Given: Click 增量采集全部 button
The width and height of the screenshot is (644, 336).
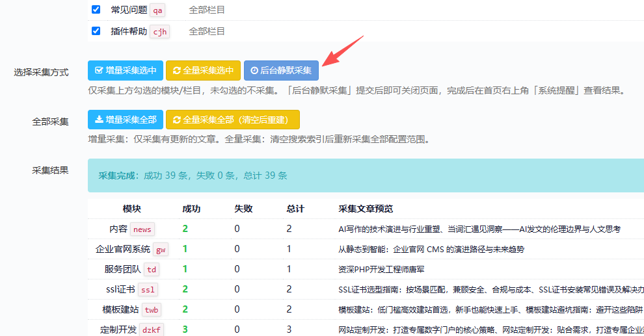Looking at the screenshot, I should (x=126, y=120).
